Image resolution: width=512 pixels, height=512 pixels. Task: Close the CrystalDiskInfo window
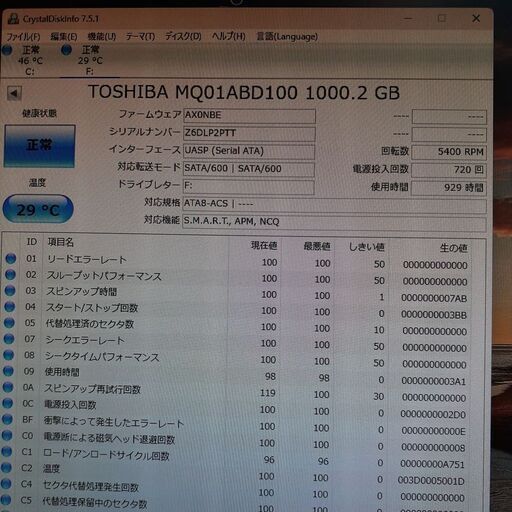[x=476, y=18]
